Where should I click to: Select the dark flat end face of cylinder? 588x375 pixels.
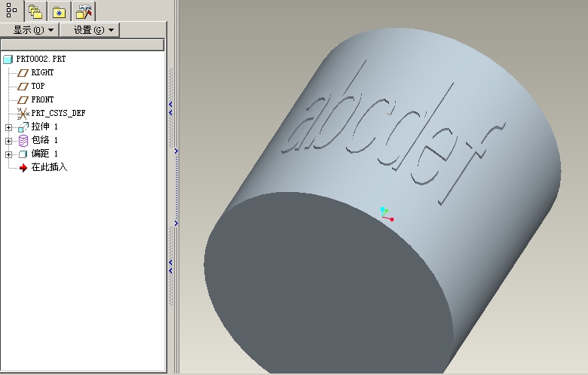pyautogui.click(x=330, y=285)
